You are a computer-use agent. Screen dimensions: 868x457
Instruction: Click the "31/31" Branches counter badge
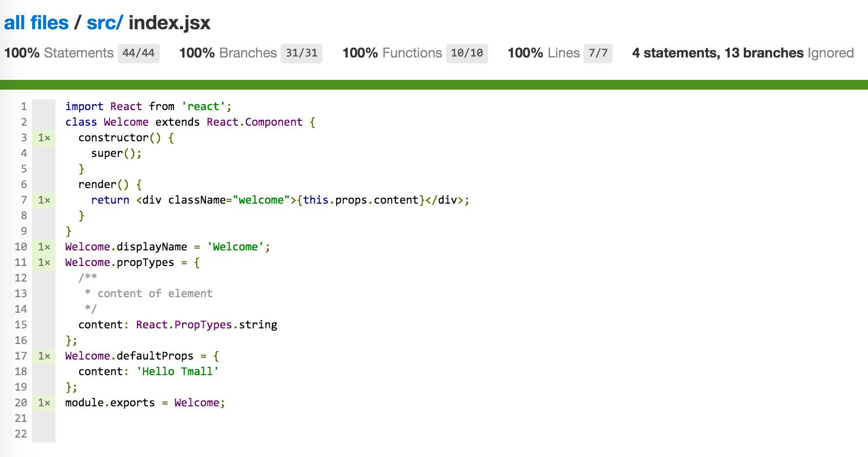[301, 53]
